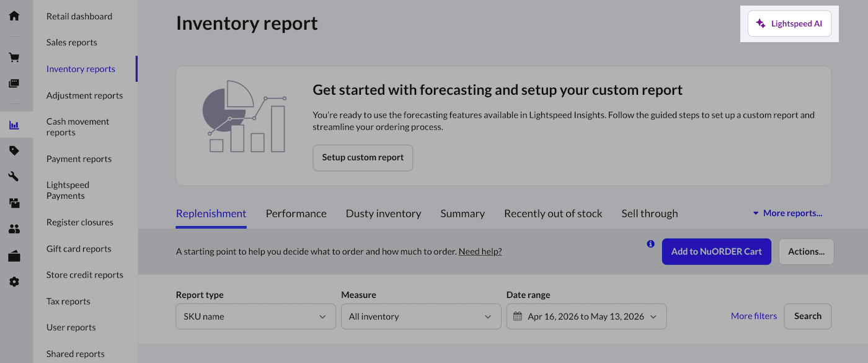Open the customers people icon
This screenshot has width=868, height=363.
click(14, 229)
